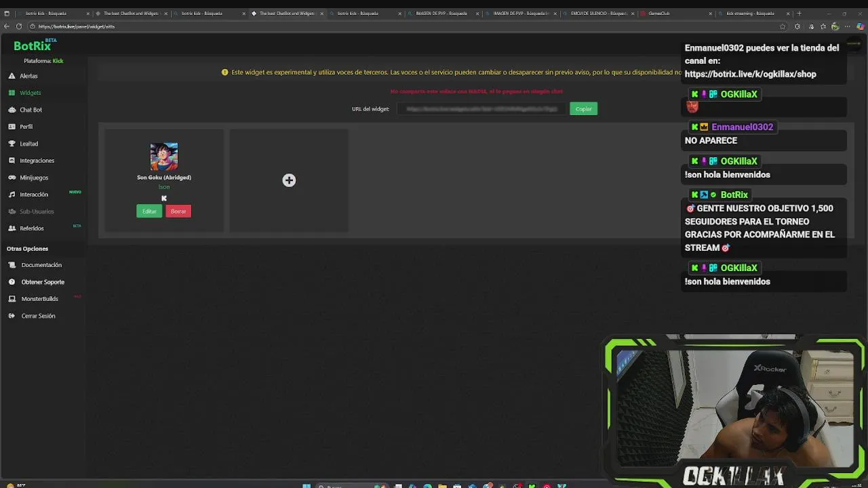Click the Referidos users icon

tap(12, 228)
